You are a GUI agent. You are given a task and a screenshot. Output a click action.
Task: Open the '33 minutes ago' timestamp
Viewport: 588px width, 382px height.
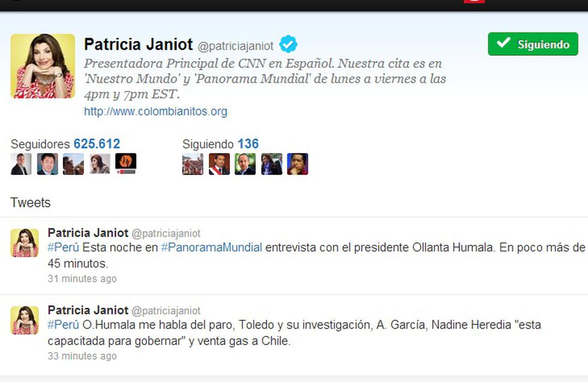pyautogui.click(x=82, y=356)
